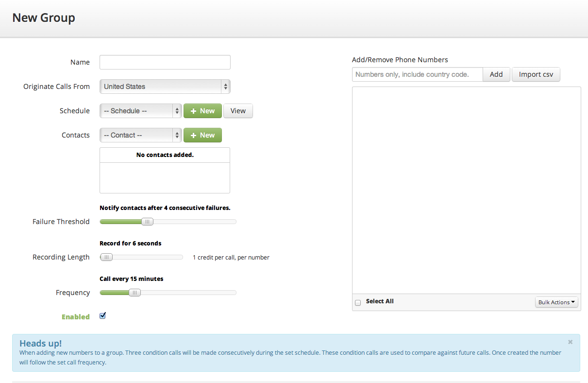
Task: Click the Frequency slider handle
Action: [134, 293]
